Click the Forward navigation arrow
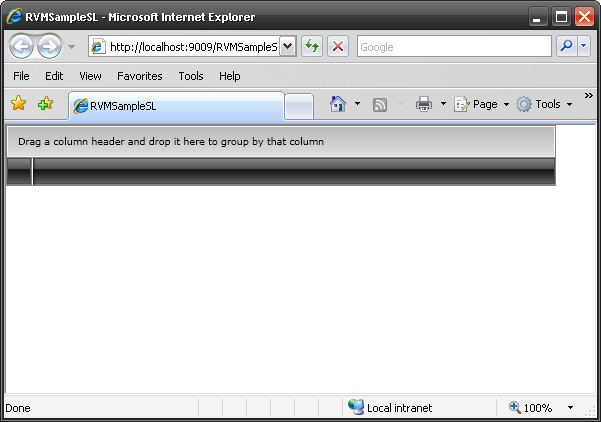Screen dimensions: 601x422 pos(49,47)
